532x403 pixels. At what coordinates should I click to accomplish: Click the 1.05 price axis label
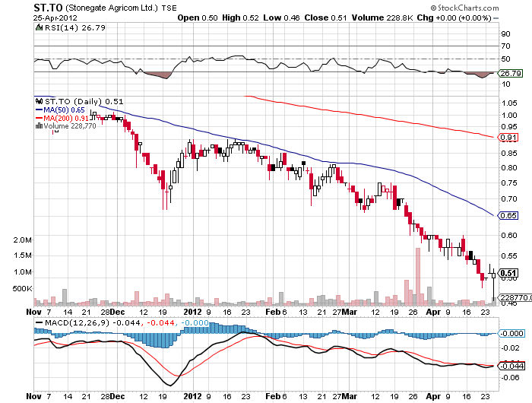(x=509, y=103)
